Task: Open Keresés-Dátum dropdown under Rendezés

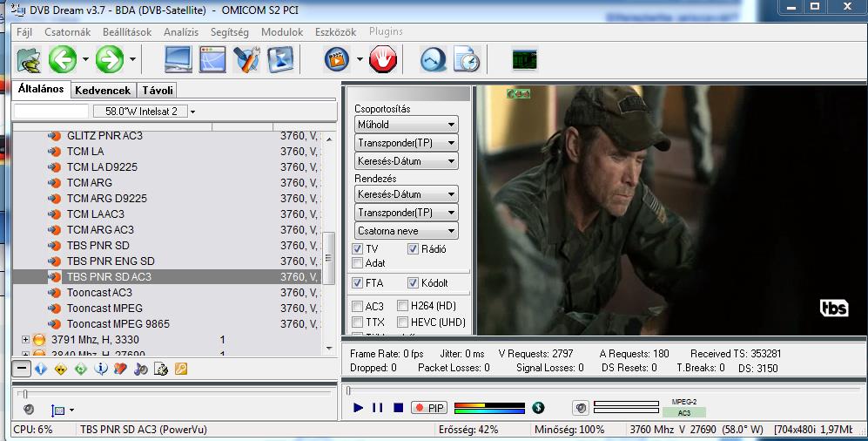Action: tap(407, 193)
